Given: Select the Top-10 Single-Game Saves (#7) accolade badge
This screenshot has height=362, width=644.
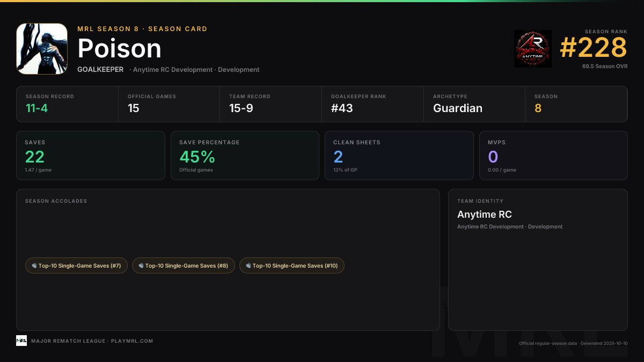Looking at the screenshot, I should pos(76,265).
